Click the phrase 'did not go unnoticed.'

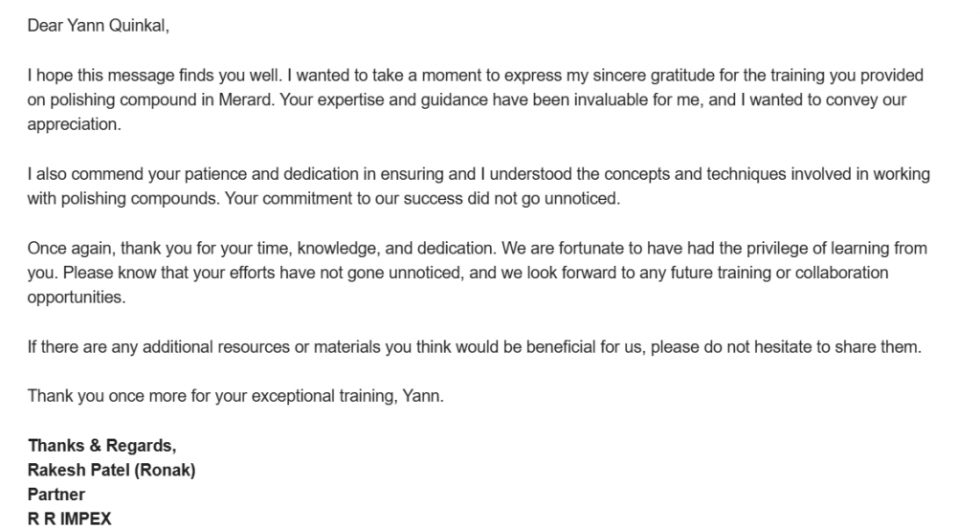544,199
